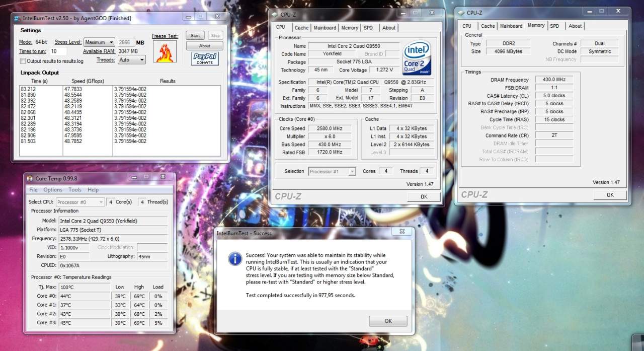Click the About button in IntelBurnTest
644x351 pixels.
(x=205, y=46)
